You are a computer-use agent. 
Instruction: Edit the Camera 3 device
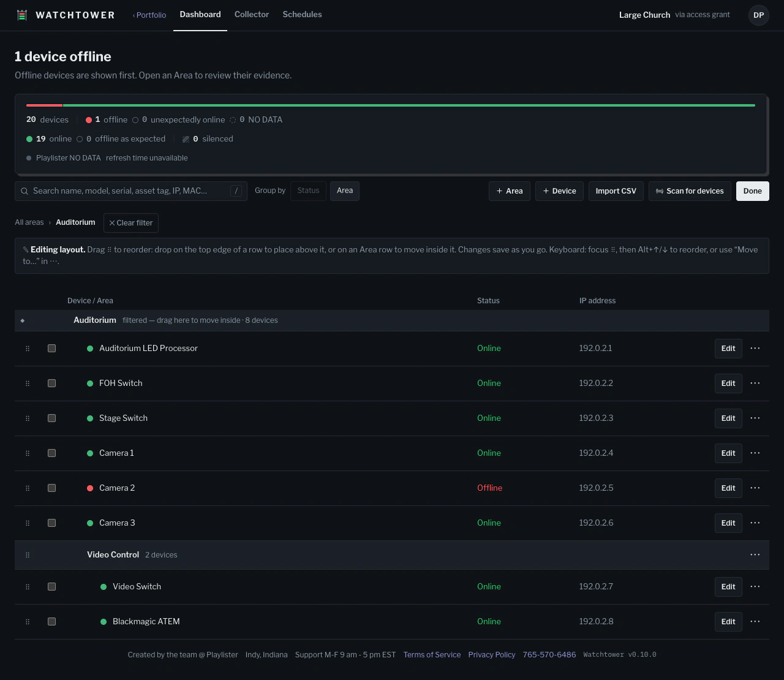[728, 523]
